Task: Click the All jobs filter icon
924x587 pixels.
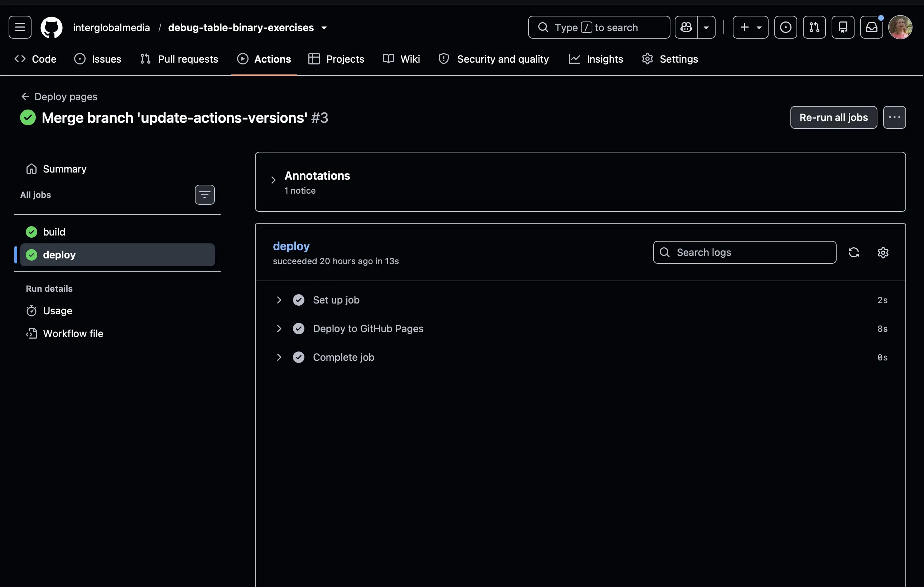Action: (x=204, y=195)
